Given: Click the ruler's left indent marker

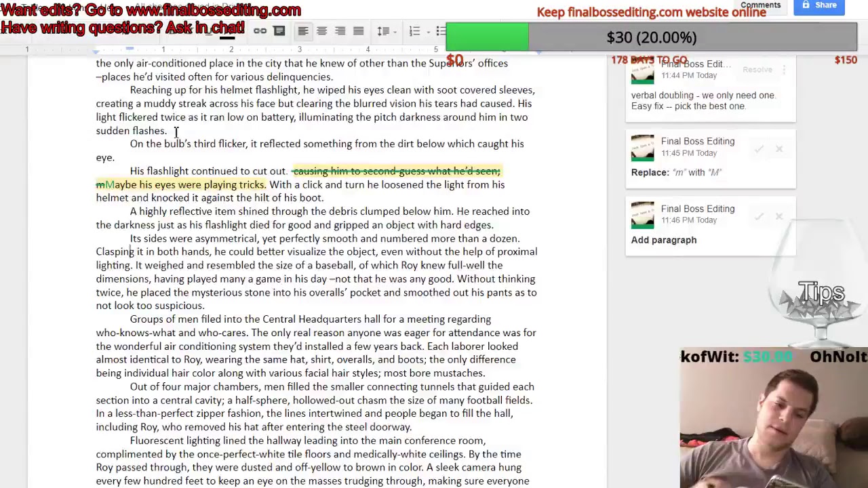Looking at the screenshot, I should pyautogui.click(x=96, y=52).
